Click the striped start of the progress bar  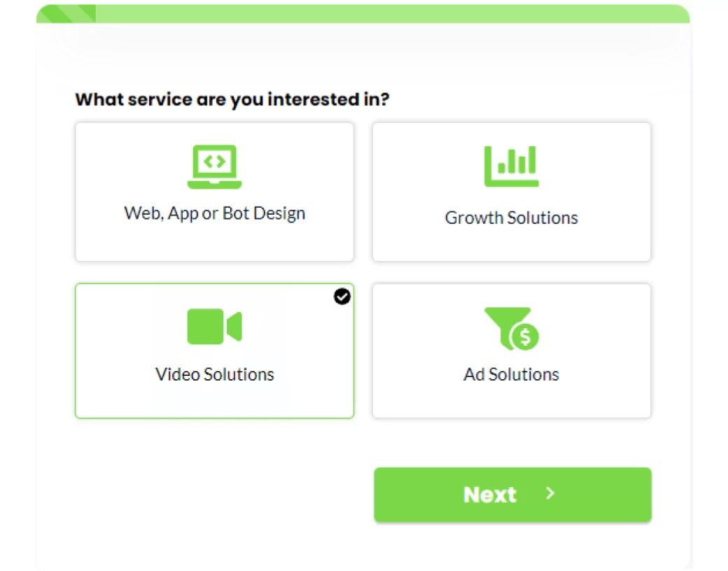tap(66, 14)
